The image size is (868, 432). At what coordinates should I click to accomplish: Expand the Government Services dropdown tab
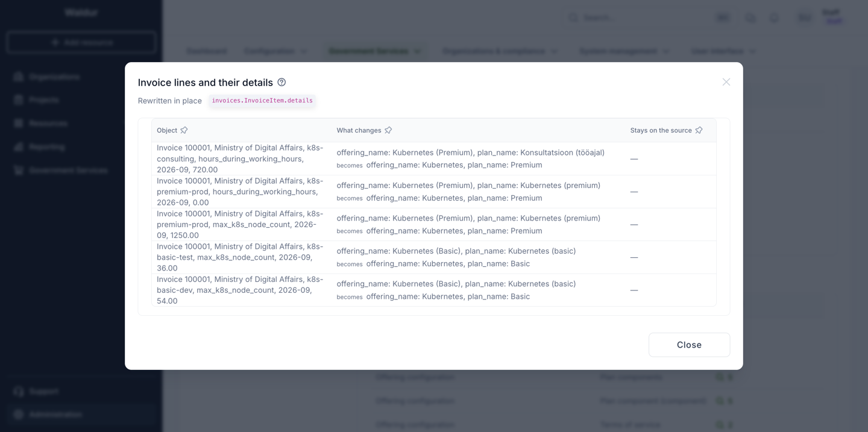pos(375,51)
